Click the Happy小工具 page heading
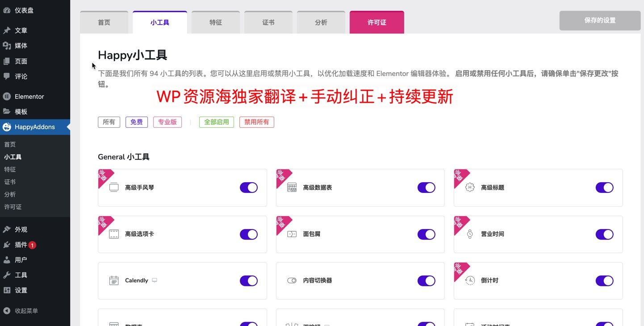This screenshot has width=644, height=326. coord(133,55)
